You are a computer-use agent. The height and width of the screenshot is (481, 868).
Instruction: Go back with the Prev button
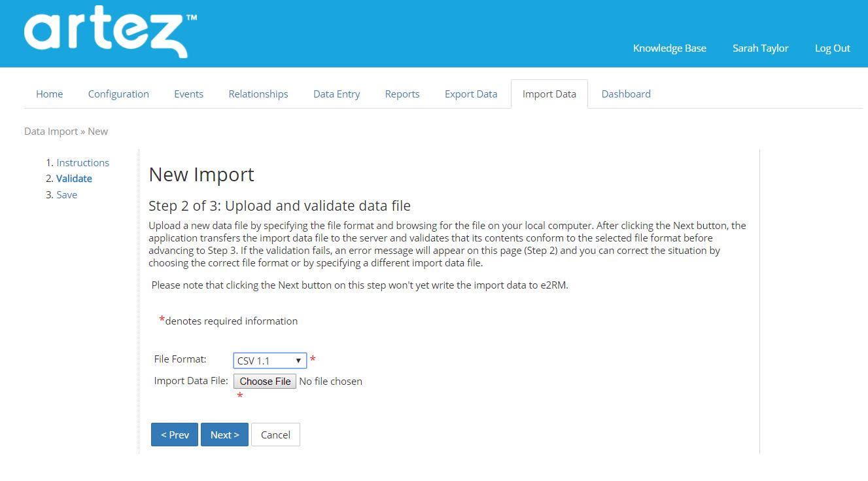(x=175, y=435)
